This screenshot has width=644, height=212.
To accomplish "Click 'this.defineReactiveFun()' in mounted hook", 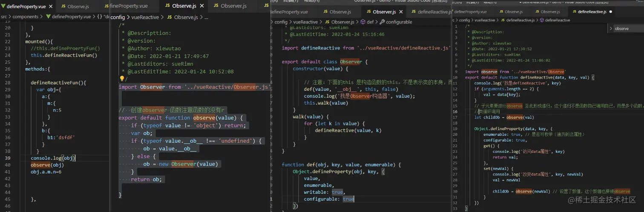I will click(x=64, y=55).
